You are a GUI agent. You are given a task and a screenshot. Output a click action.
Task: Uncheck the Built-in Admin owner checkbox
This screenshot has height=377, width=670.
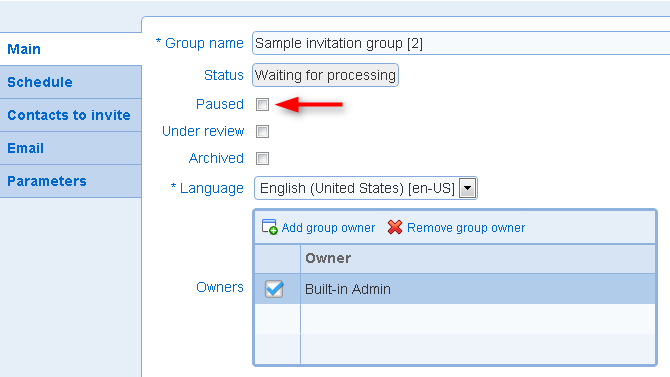tap(274, 289)
